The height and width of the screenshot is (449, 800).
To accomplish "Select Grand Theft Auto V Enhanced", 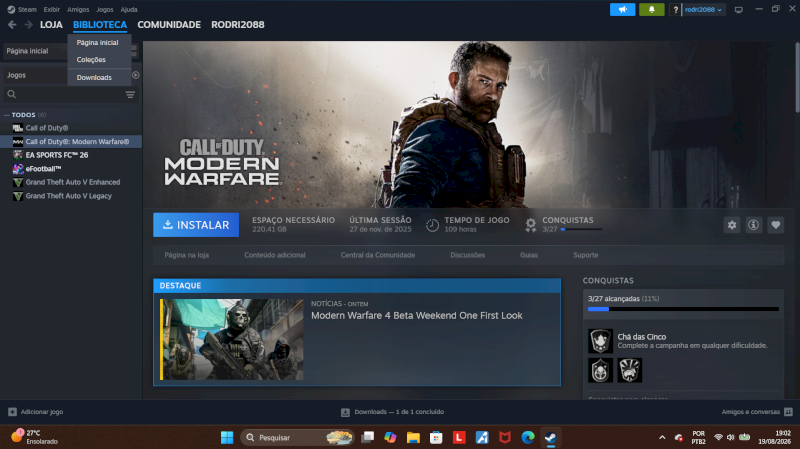I will click(71, 182).
